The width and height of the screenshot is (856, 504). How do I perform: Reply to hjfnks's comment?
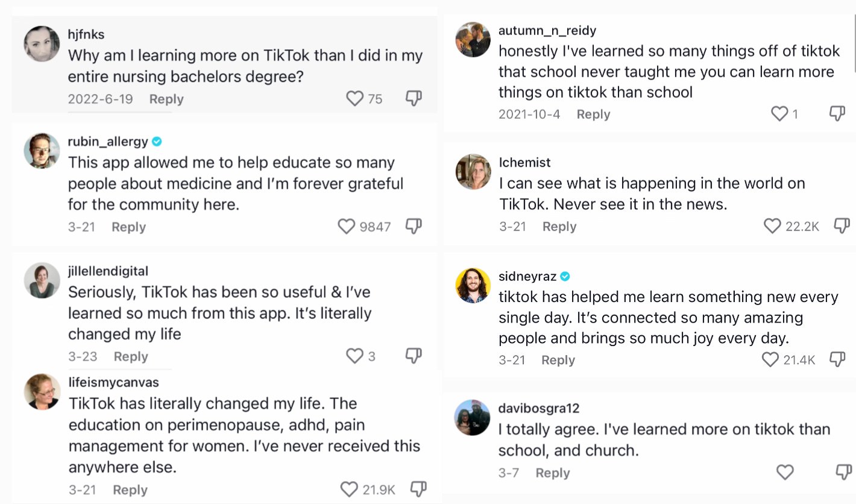point(166,99)
